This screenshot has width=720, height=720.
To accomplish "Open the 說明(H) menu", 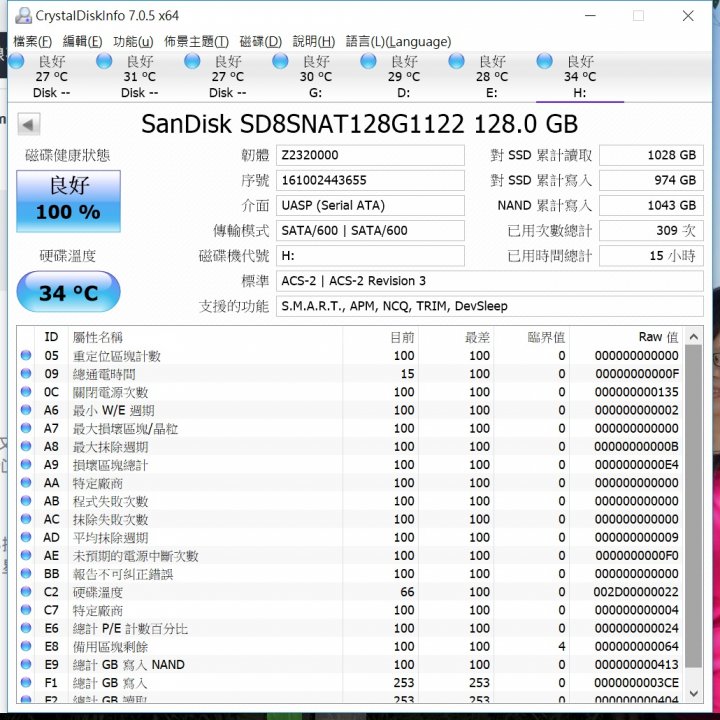I will [314, 41].
